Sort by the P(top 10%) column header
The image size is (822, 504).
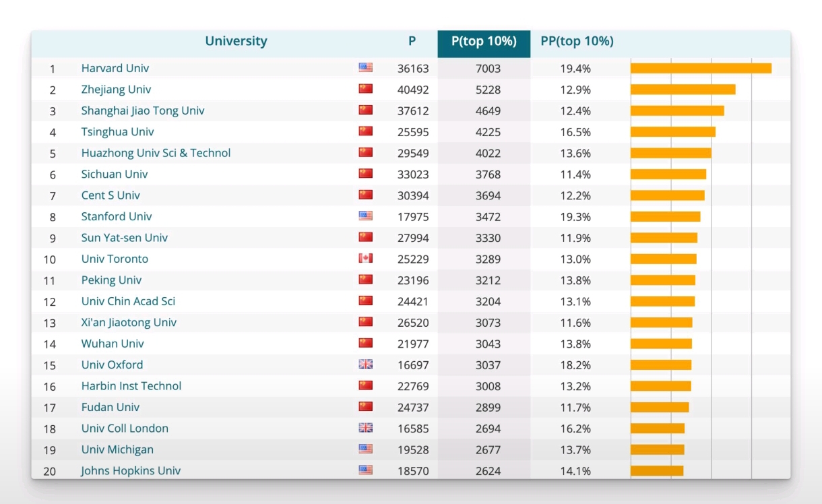(484, 41)
